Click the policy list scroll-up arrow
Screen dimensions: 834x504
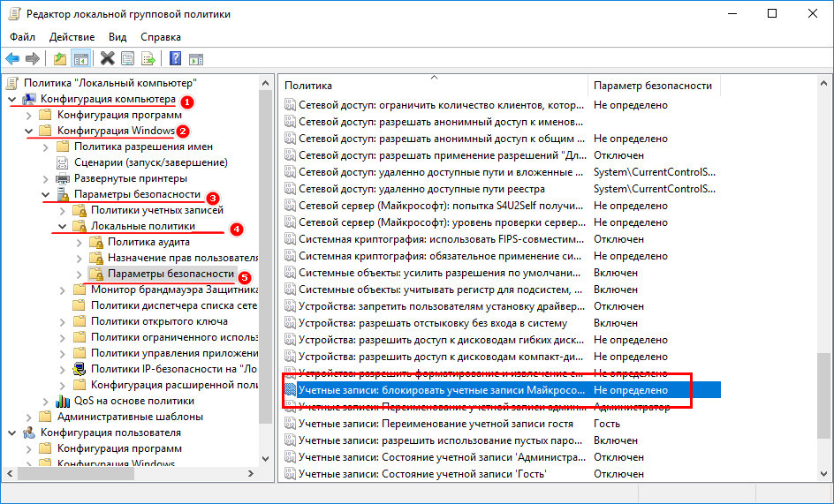pyautogui.click(x=823, y=84)
